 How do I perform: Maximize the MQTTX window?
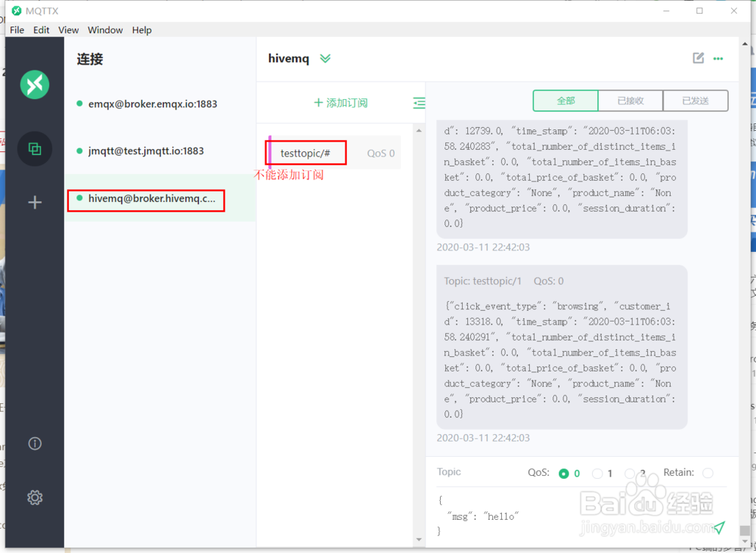[x=699, y=11]
